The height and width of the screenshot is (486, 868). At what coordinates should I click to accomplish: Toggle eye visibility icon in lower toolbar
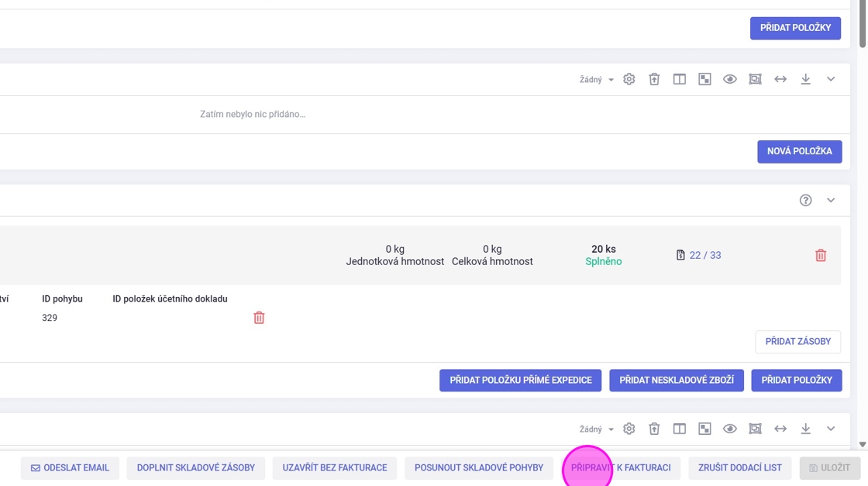click(x=729, y=429)
